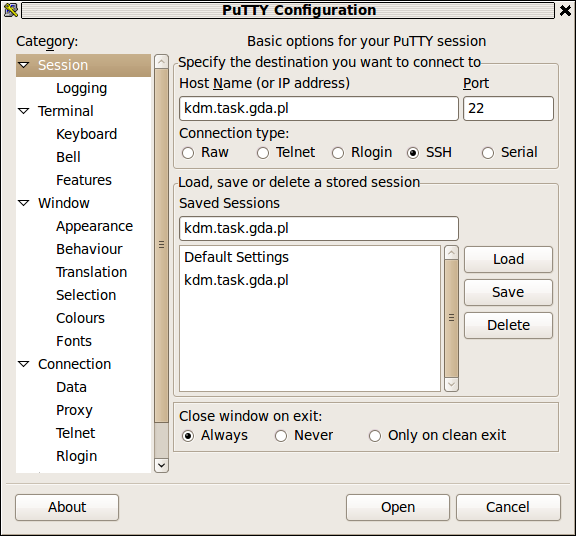Image resolution: width=576 pixels, height=536 pixels.
Task: Click the Open button
Action: point(398,507)
